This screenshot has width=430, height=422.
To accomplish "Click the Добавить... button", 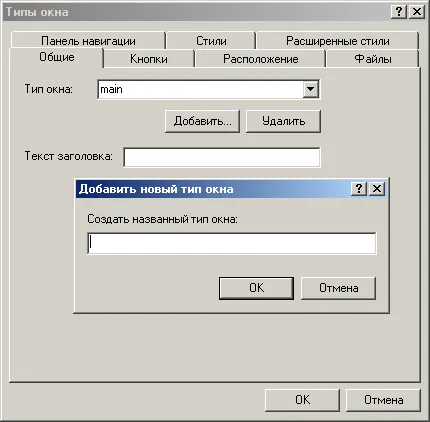I will pos(202,121).
